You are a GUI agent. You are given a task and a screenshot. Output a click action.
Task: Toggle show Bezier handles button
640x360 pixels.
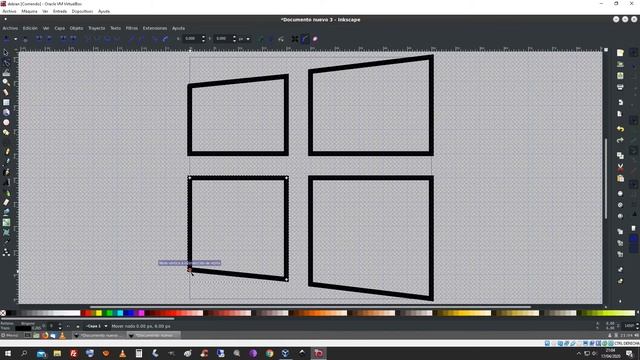tap(304, 39)
